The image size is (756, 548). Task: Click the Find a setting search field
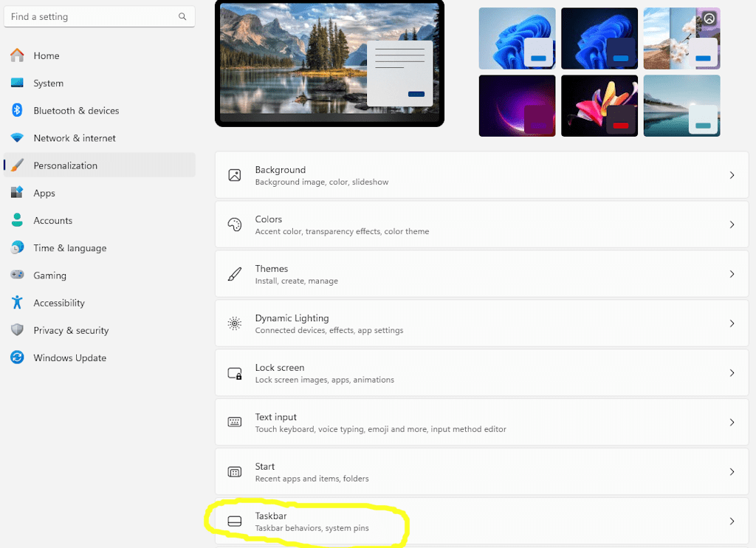click(100, 16)
